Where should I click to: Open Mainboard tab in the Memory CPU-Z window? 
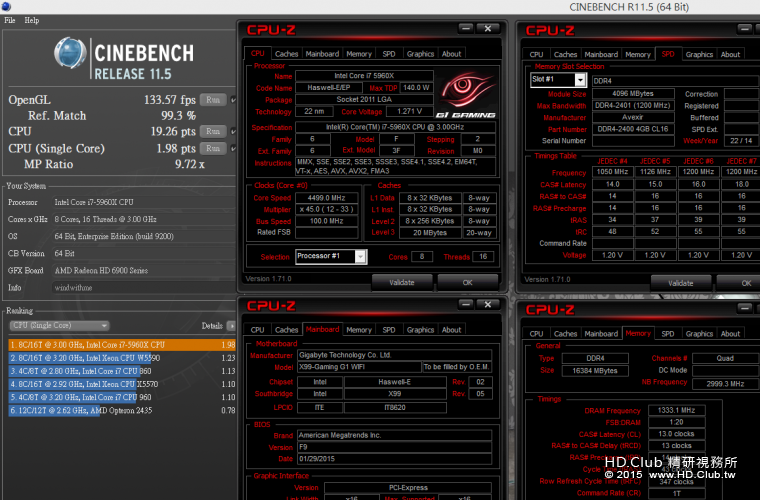[601, 334]
